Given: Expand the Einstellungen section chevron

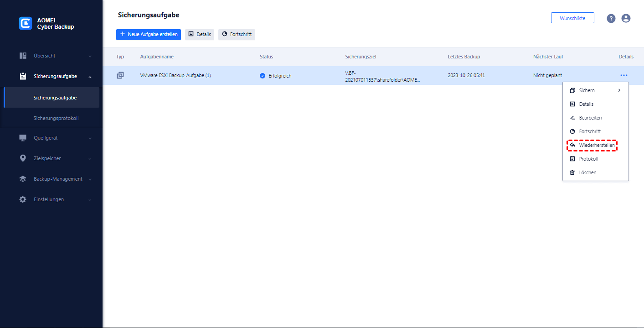Looking at the screenshot, I should click(x=90, y=200).
